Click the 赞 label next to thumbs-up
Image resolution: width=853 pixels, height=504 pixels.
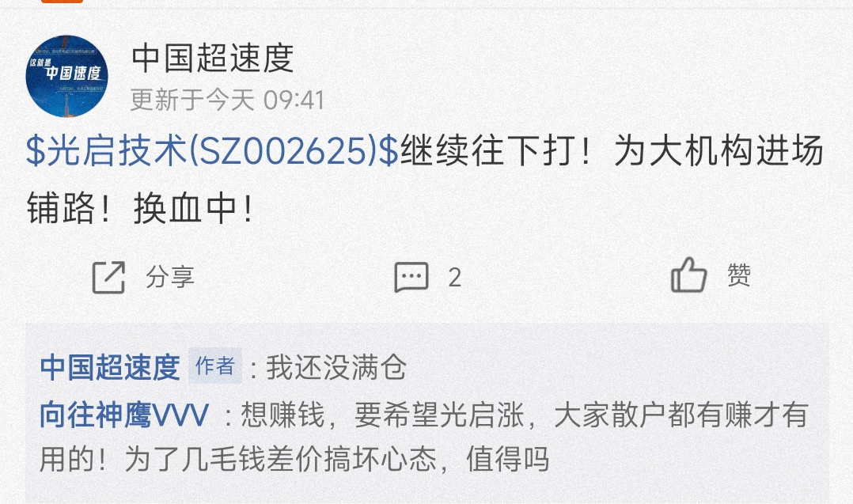[x=739, y=275]
